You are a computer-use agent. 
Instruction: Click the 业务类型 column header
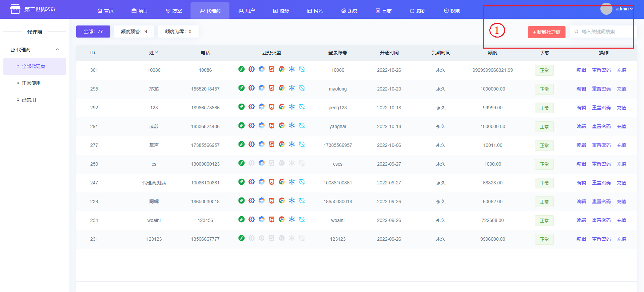tap(272, 53)
